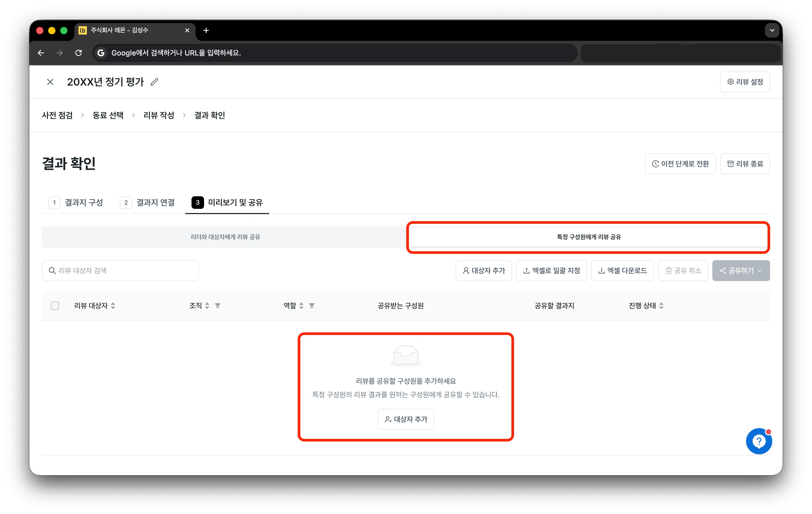Sort the 역할 column using sort arrows
The height and width of the screenshot is (514, 812).
[301, 306]
